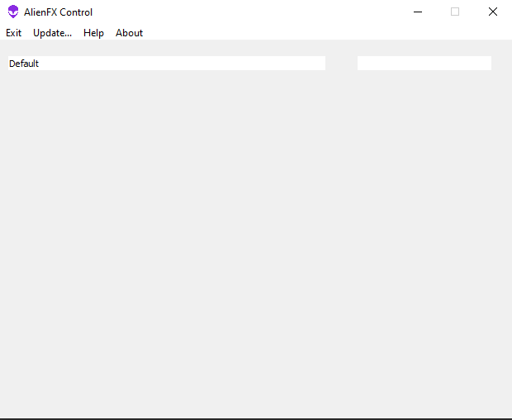Click the empty field beside Default
Image resolution: width=512 pixels, height=420 pixels.
click(x=424, y=64)
